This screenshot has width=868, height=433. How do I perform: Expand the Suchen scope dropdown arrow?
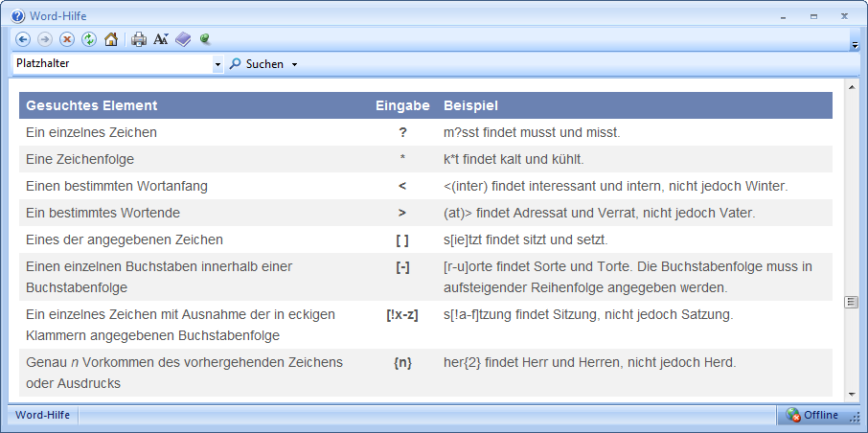click(294, 64)
